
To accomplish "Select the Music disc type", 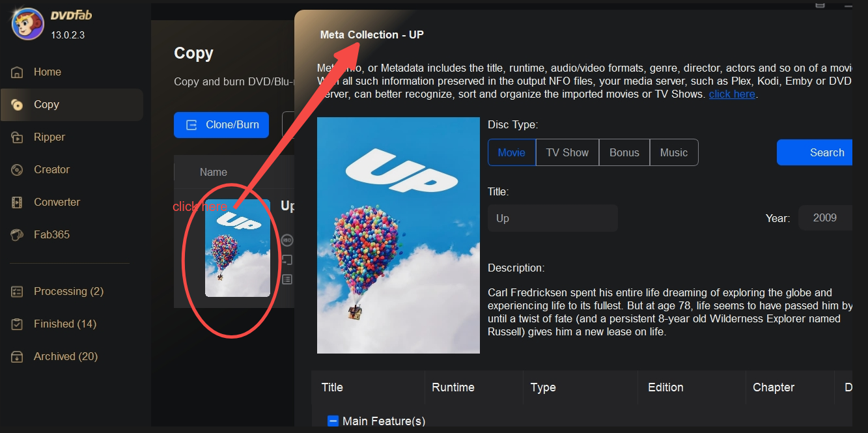I will coord(674,152).
